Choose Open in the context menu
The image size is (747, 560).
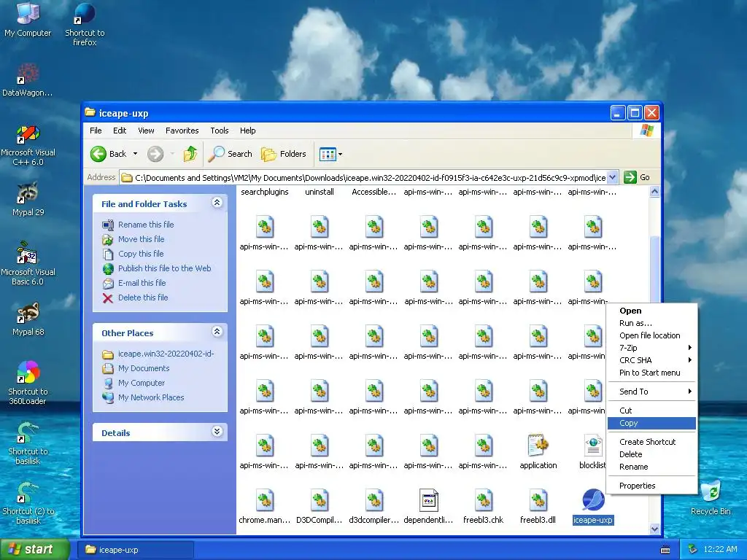pyautogui.click(x=651, y=311)
